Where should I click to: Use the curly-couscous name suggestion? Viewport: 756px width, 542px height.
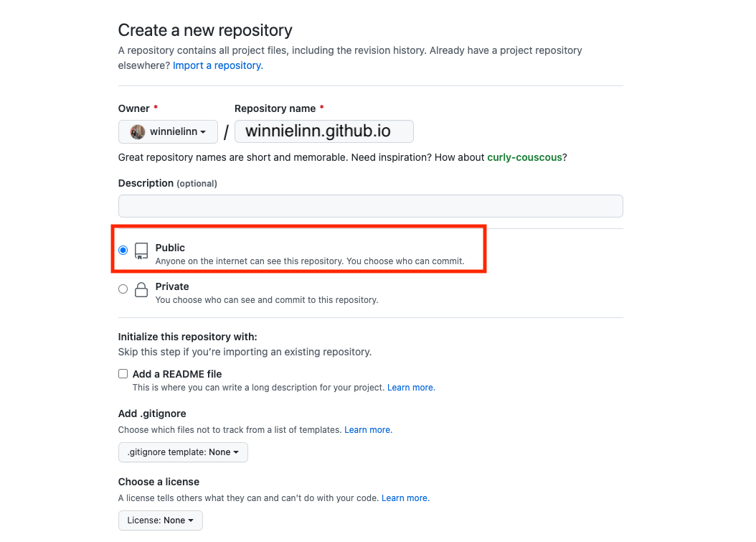point(524,157)
